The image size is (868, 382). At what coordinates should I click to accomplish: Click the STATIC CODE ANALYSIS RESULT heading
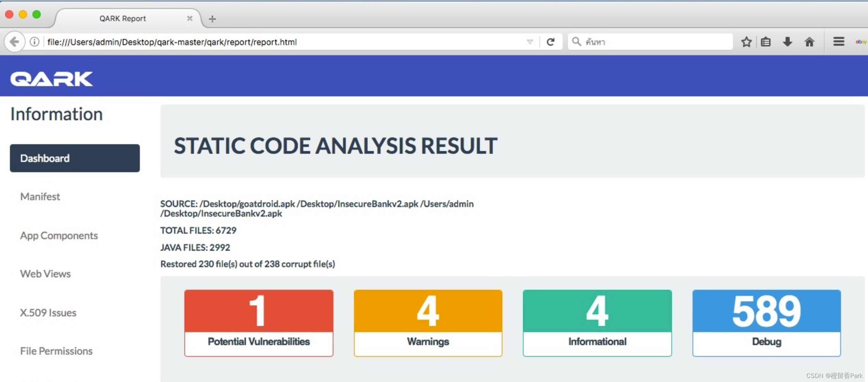click(336, 146)
